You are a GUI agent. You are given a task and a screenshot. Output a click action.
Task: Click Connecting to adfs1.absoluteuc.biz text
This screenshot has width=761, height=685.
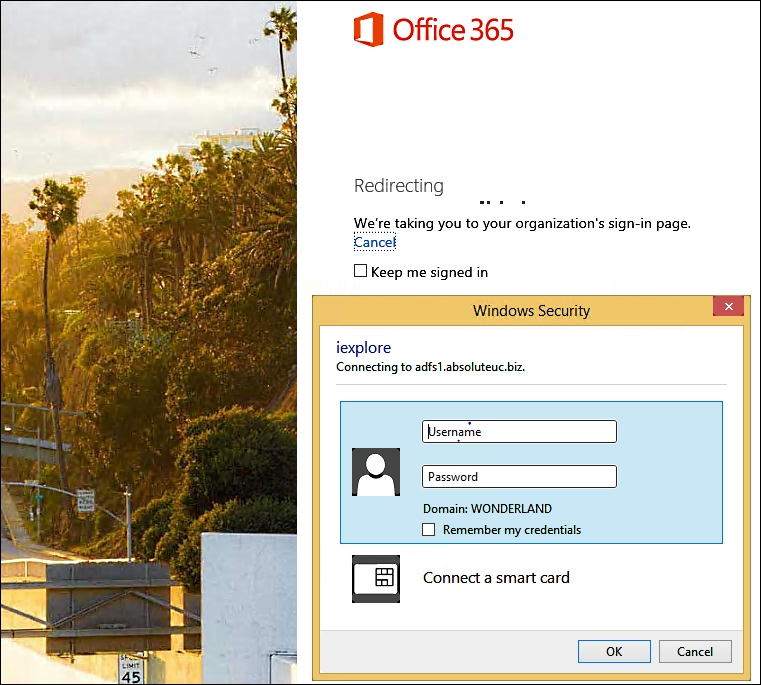pos(430,367)
